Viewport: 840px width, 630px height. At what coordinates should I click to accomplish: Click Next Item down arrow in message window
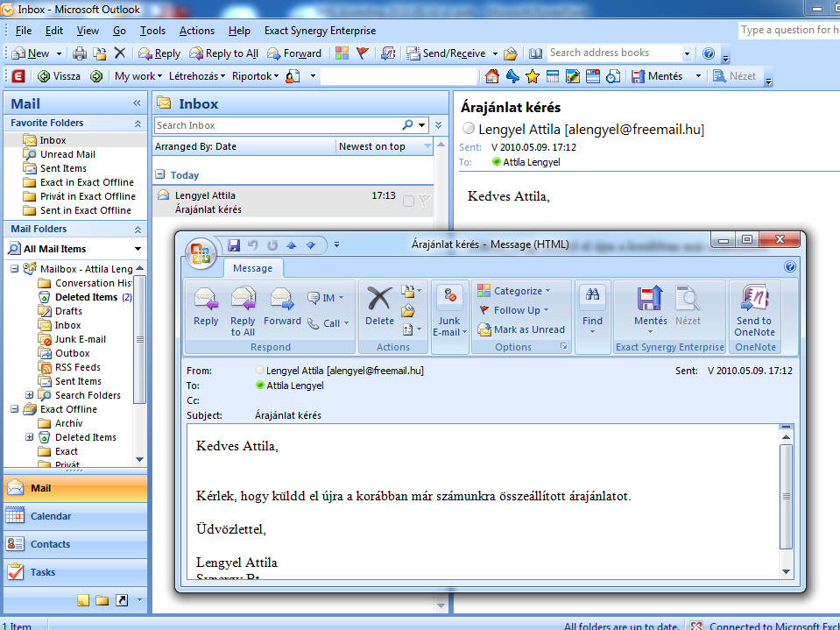(311, 244)
